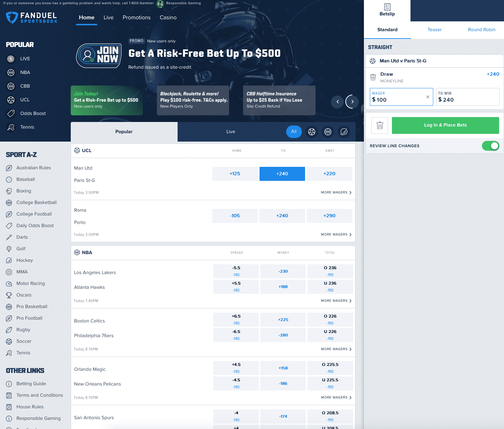Select Paris St-G away odds +220
504x429 pixels.
point(330,174)
